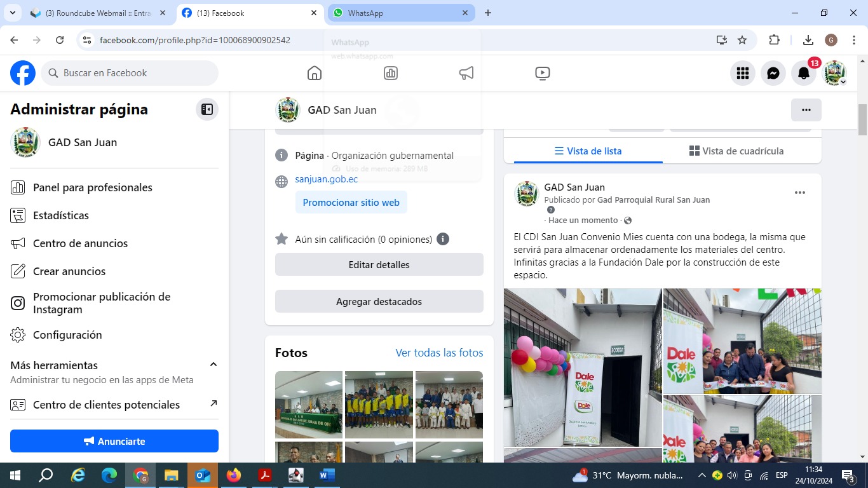
Task: Open the Ver todas las fotos link
Action: 439,353
